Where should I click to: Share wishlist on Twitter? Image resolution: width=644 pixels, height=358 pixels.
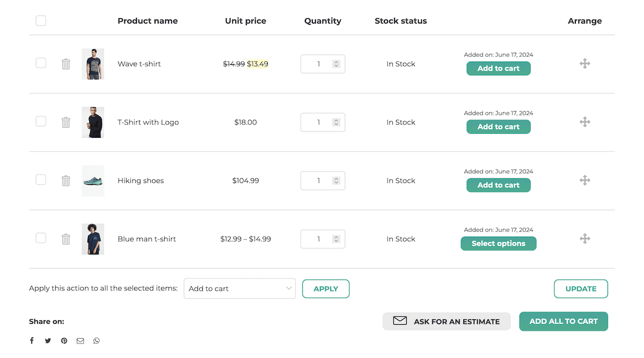48,341
